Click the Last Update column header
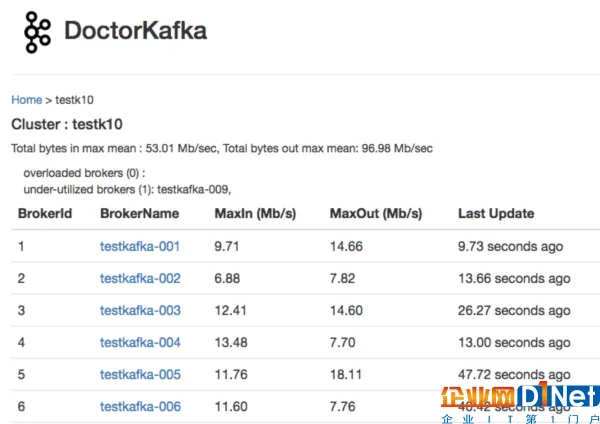Image resolution: width=600 pixels, height=424 pixels. (x=496, y=213)
